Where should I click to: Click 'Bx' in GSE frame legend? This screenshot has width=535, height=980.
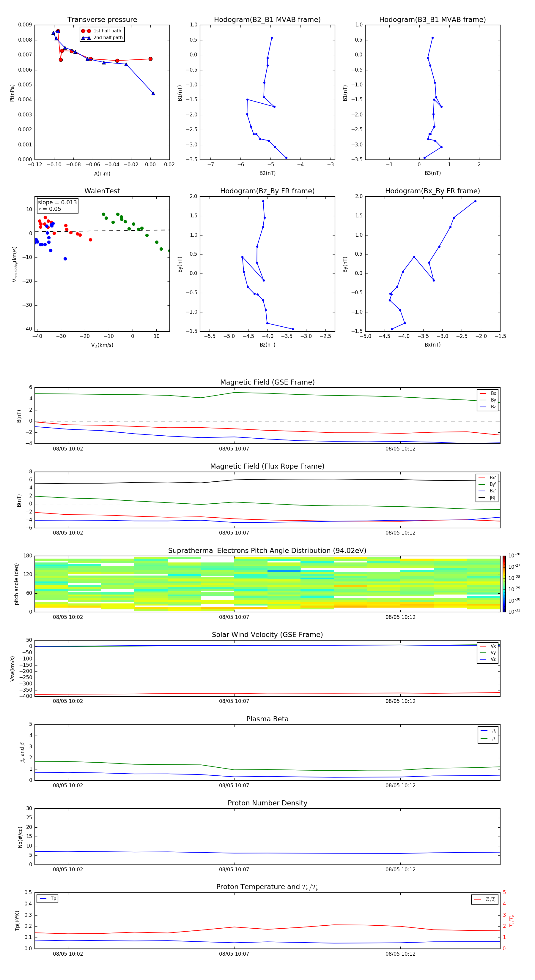click(488, 393)
